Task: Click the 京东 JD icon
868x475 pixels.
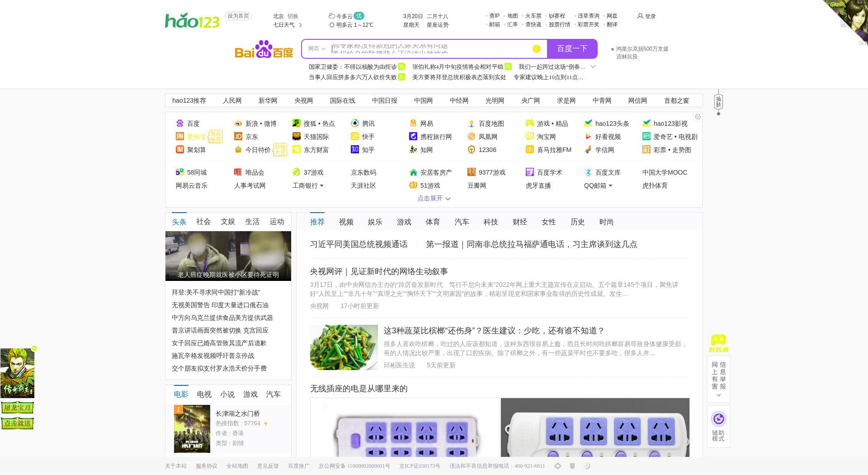Action: pos(238,136)
